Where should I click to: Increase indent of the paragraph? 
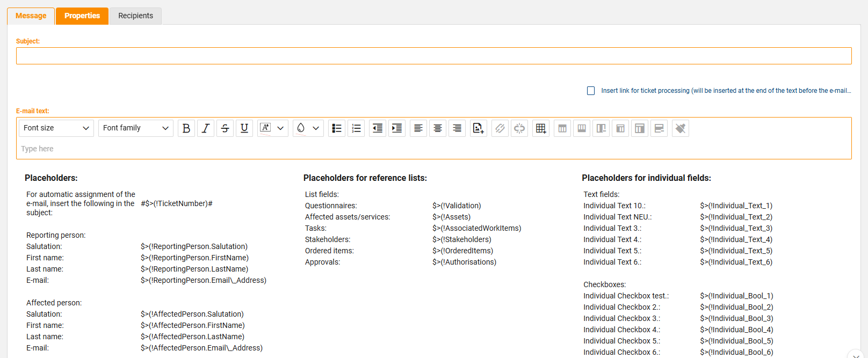point(397,128)
